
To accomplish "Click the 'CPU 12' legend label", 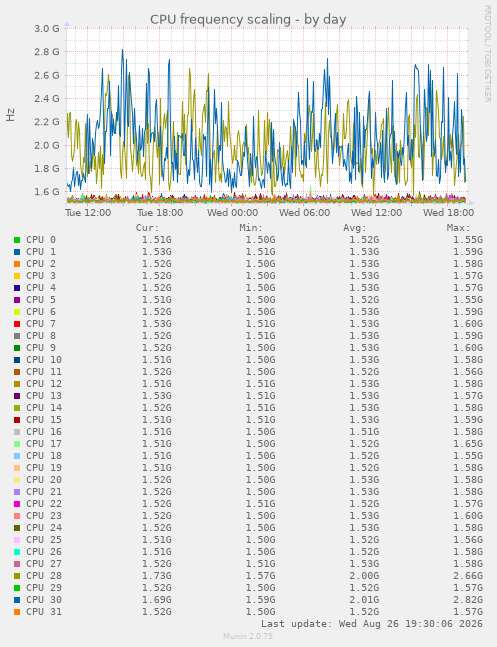I will (x=44, y=384).
